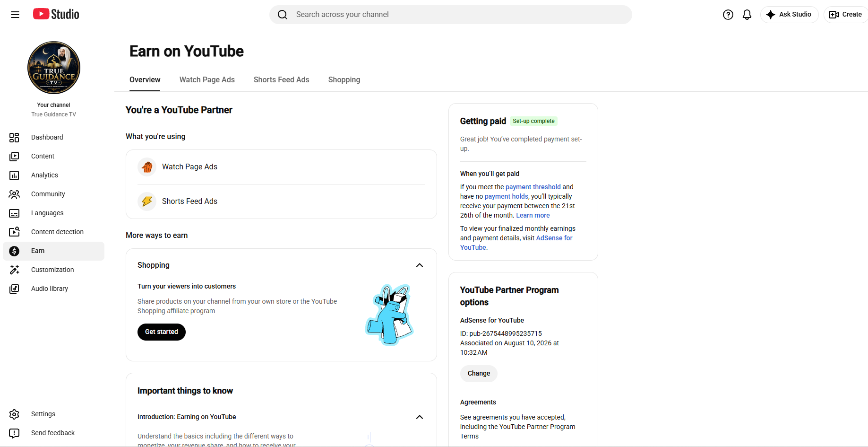The width and height of the screenshot is (868, 447).
Task: Click the Getting paid heading
Action: [x=483, y=121]
